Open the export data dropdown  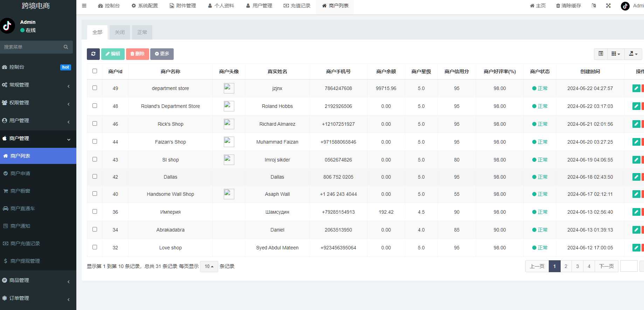tap(633, 54)
